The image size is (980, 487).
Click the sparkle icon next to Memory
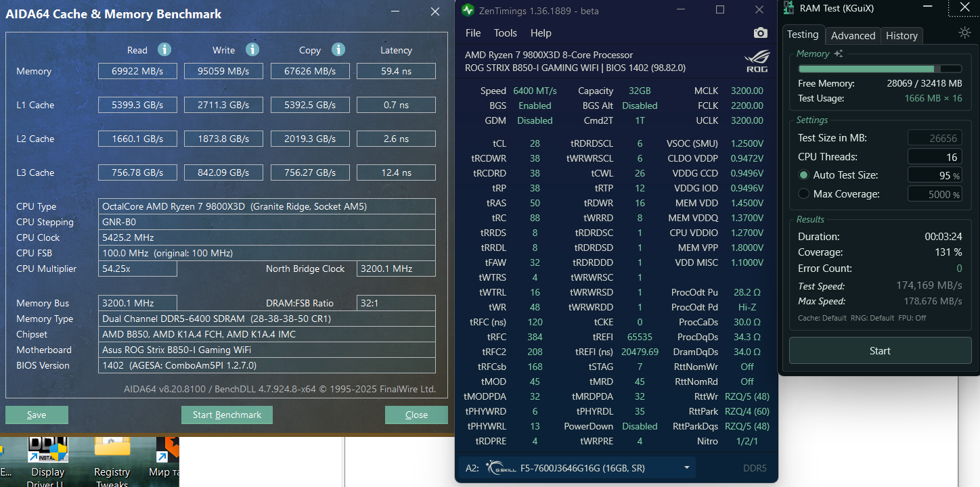(839, 53)
